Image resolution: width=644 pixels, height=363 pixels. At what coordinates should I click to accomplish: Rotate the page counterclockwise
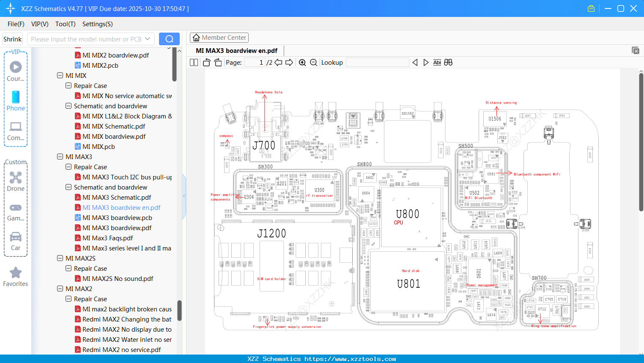[206, 62]
